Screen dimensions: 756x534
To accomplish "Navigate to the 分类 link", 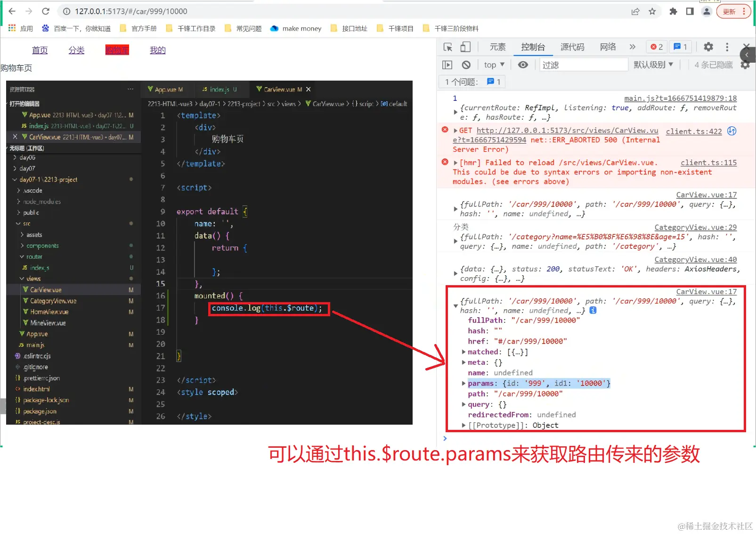I will coord(76,50).
